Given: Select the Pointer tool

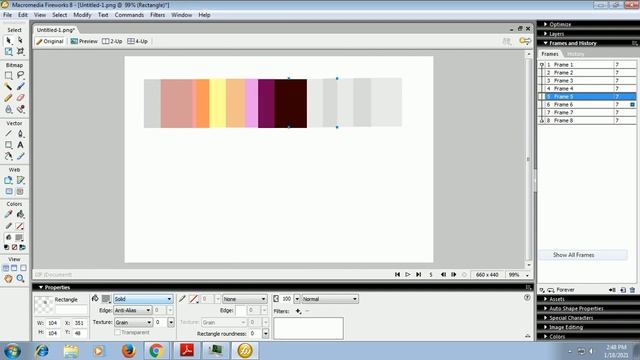Looking at the screenshot, I should [9, 40].
